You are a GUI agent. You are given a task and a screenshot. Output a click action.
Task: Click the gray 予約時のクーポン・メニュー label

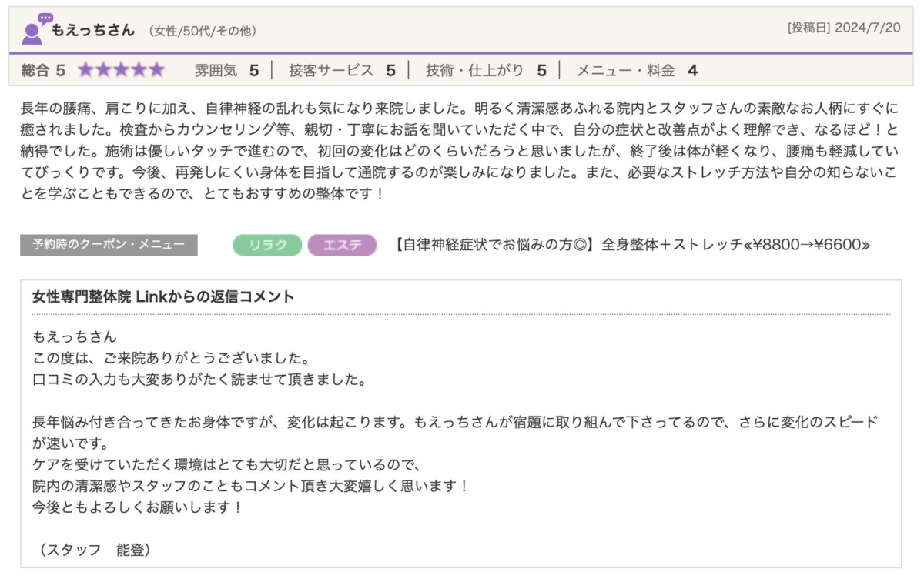(109, 245)
